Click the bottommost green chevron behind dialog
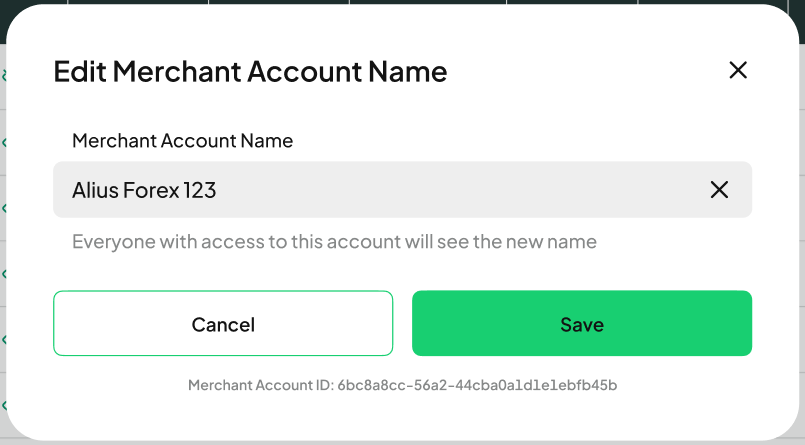Screen dimensions: 805x445 pyautogui.click(x=4, y=405)
